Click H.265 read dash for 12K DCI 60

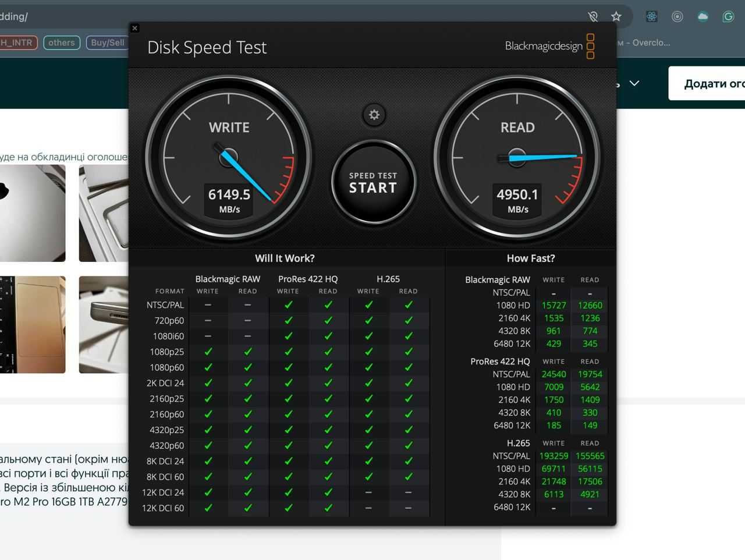pos(409,508)
